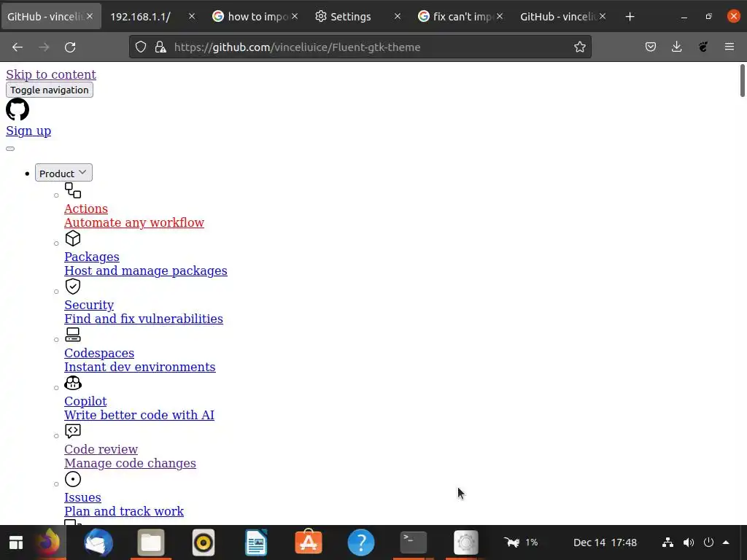This screenshot has width=747, height=560.
Task: Open the system Settings gear in the taskbar
Action: pyautogui.click(x=466, y=542)
